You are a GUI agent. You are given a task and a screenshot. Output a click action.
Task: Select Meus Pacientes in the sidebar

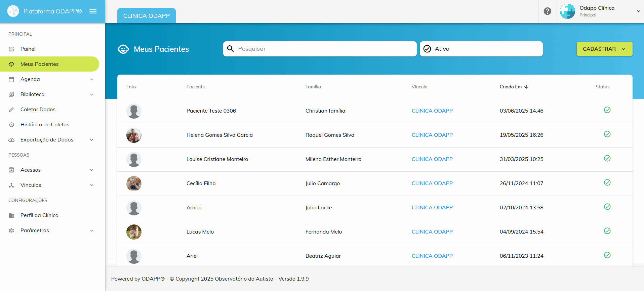pyautogui.click(x=49, y=64)
